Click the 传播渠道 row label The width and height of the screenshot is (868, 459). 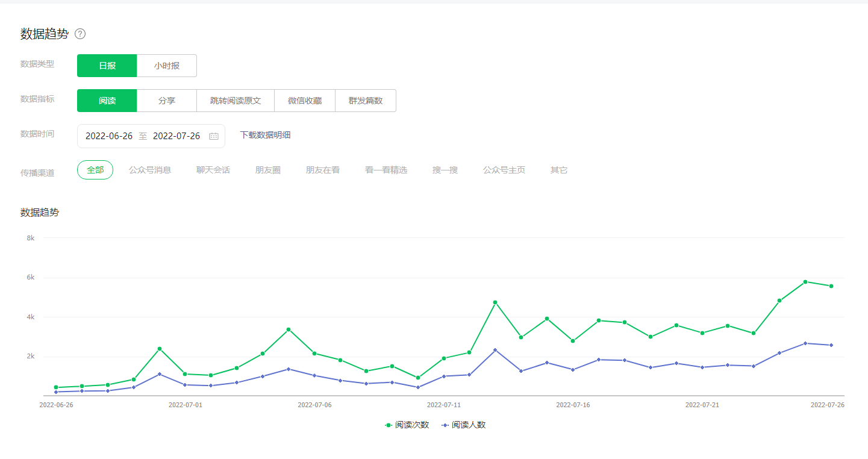coord(37,173)
